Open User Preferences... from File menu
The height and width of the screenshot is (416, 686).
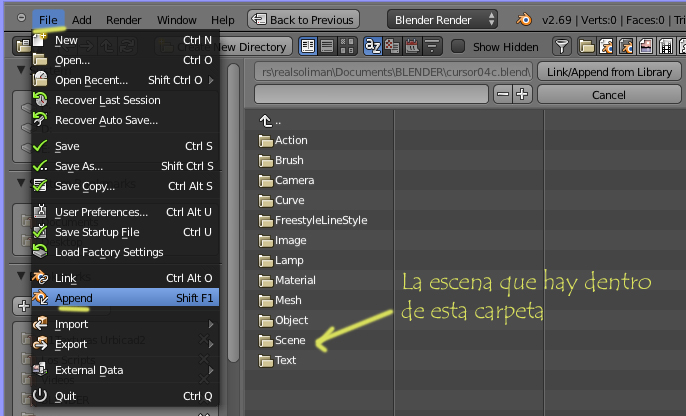click(x=125, y=212)
